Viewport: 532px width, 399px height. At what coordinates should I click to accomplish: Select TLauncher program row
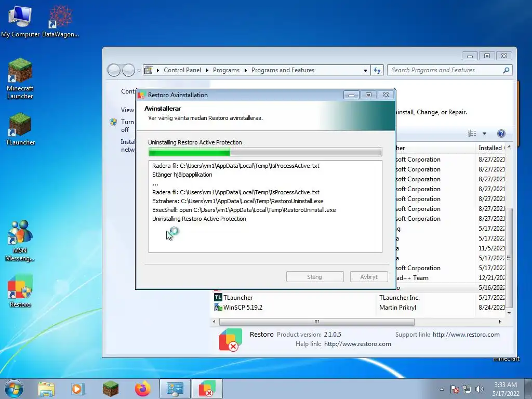click(360, 298)
